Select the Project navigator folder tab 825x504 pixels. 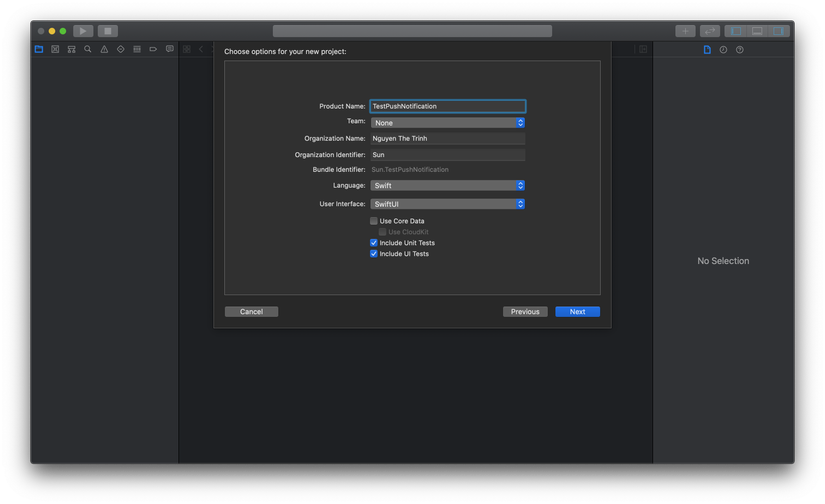coord(39,49)
